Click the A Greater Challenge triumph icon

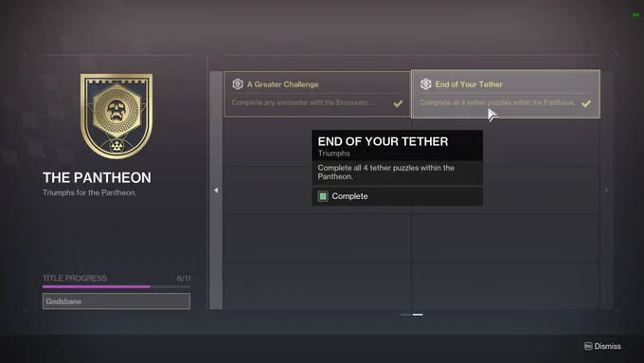(x=238, y=84)
